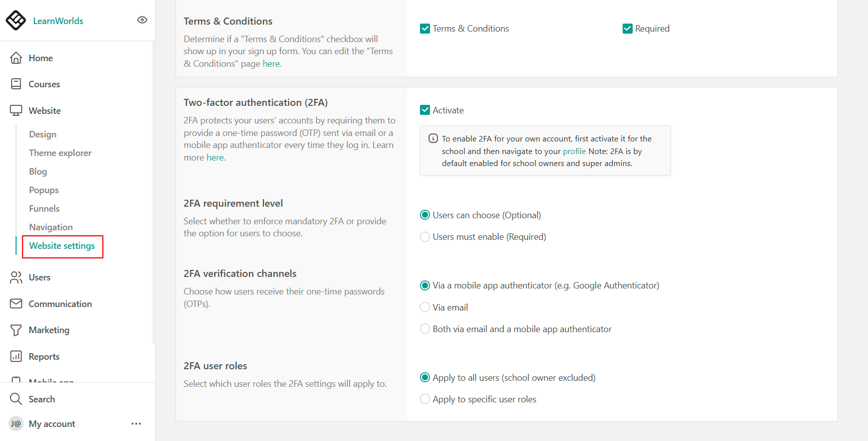Uncheck Terms & Conditions checkbox

tap(425, 29)
